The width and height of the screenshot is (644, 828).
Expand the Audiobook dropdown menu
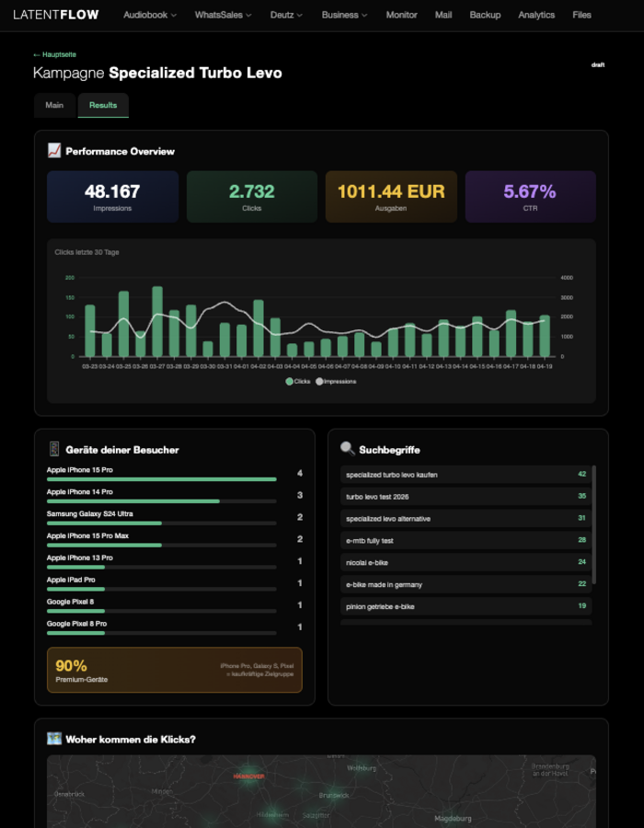[x=151, y=16]
